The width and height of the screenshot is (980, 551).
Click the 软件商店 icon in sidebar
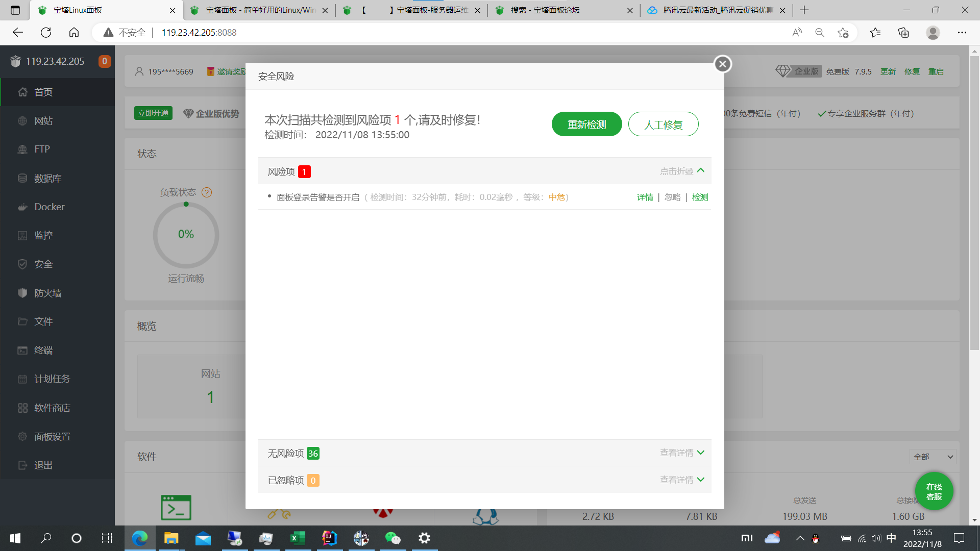pos(22,408)
